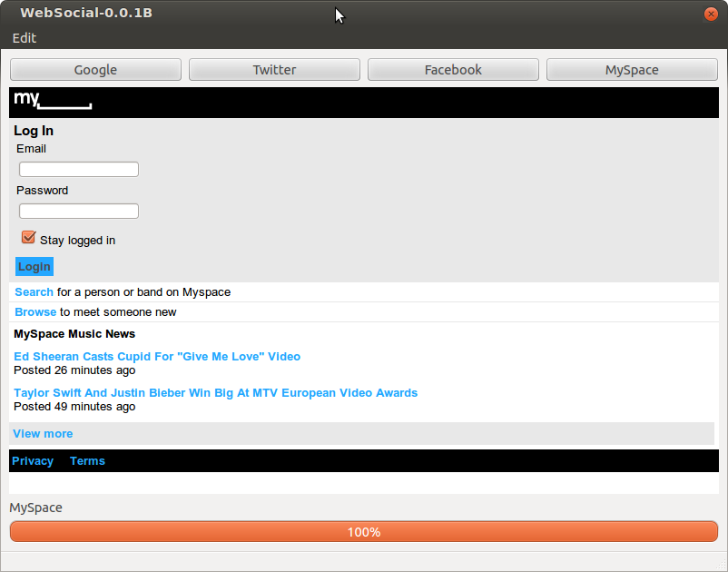Click the WebSocial-0.0.1B window title

(x=86, y=13)
